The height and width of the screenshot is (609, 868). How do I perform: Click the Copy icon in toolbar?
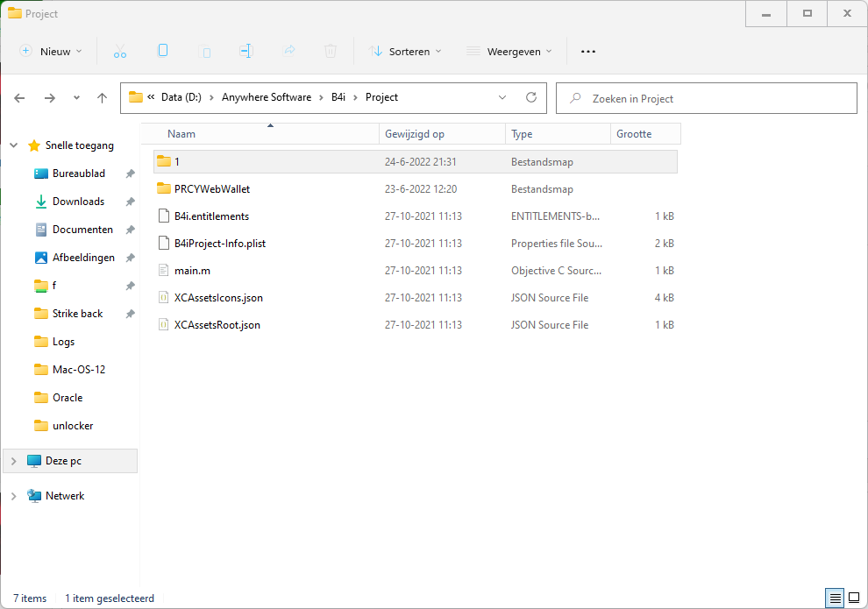point(162,52)
